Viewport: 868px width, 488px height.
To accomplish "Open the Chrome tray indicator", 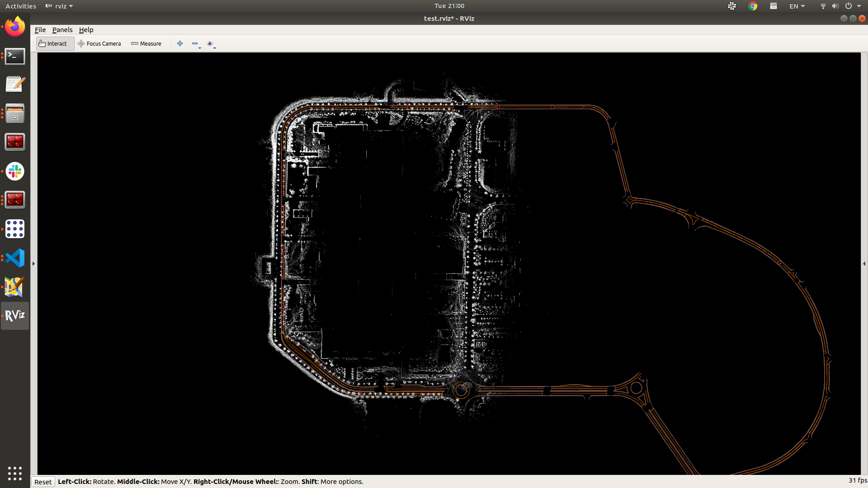I will 753,6.
